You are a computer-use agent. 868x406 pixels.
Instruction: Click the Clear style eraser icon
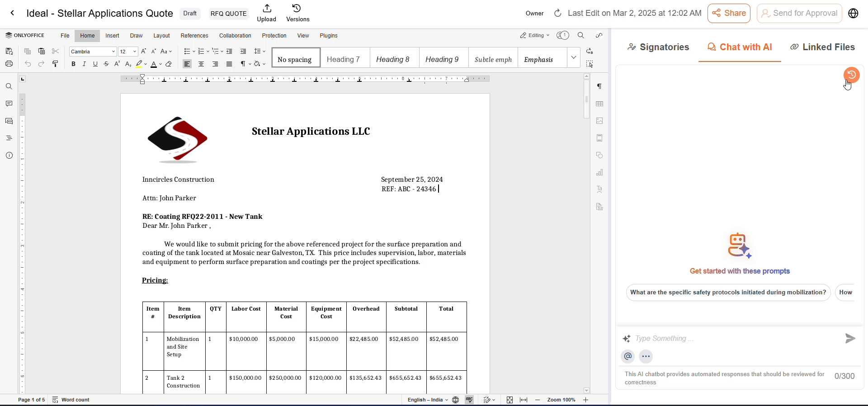click(169, 64)
